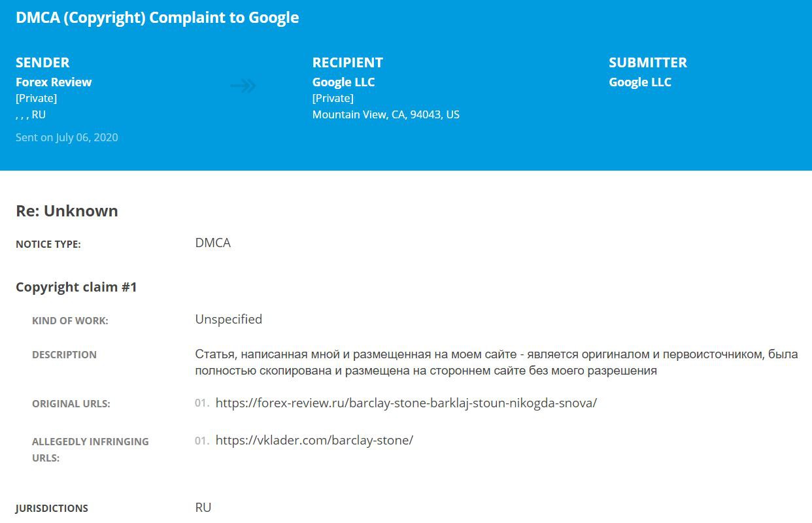Click the Sent on July 06, 2020 date
Screen dimensions: 812x523
tap(67, 137)
